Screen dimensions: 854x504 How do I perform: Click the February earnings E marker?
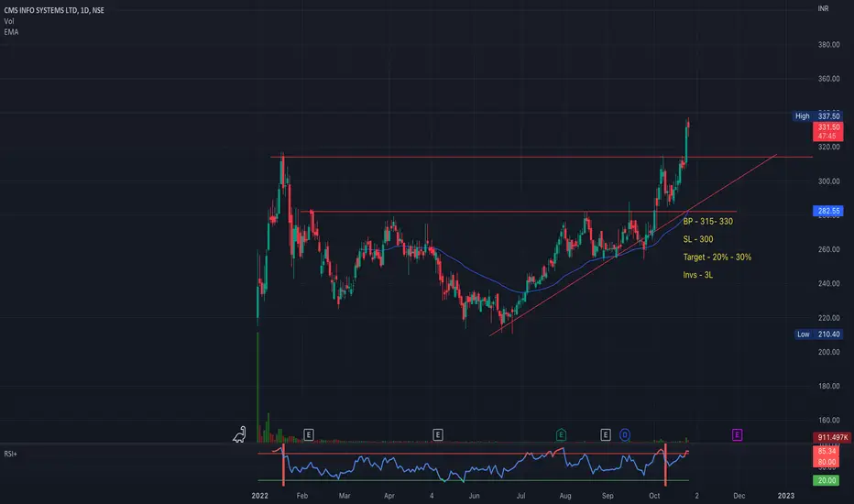[x=308, y=434]
